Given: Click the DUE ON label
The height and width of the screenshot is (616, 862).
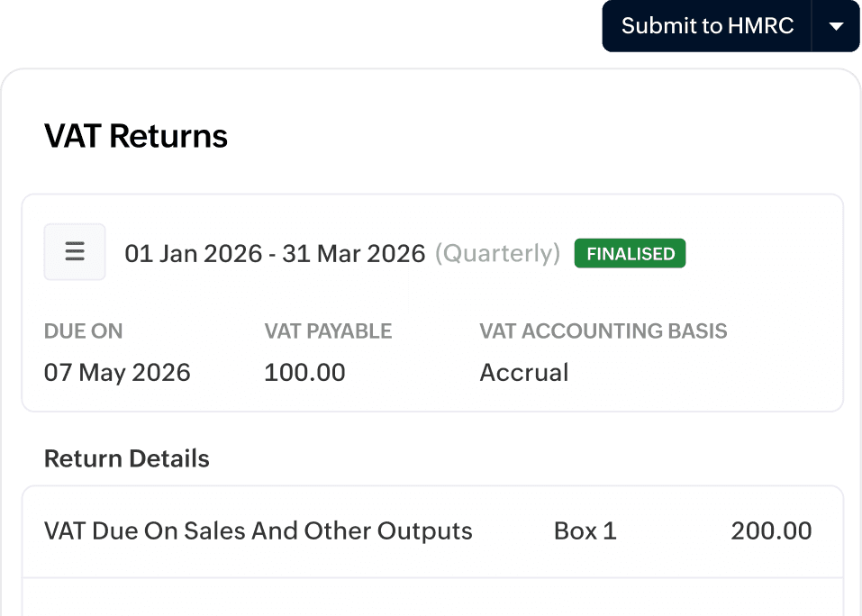Looking at the screenshot, I should 83,331.
